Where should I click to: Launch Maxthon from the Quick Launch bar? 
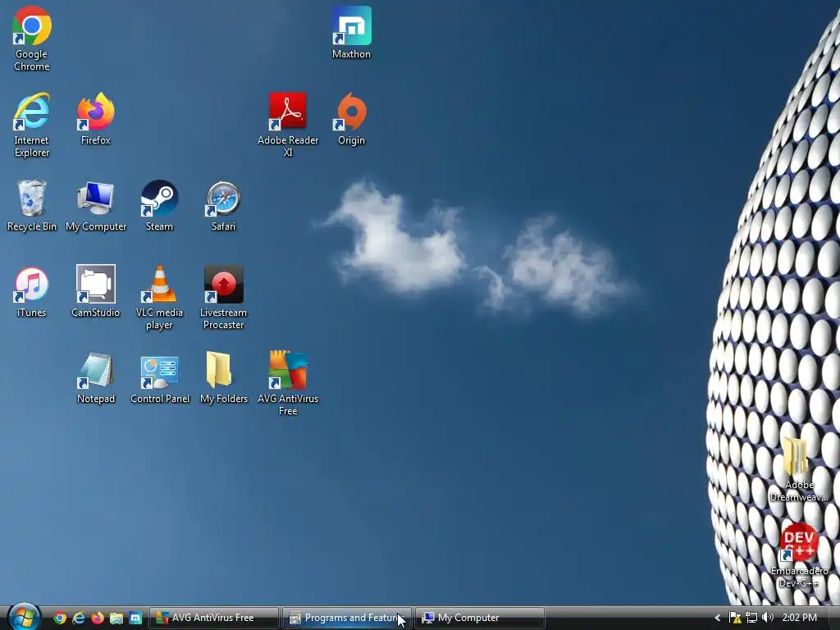pyautogui.click(x=135, y=618)
